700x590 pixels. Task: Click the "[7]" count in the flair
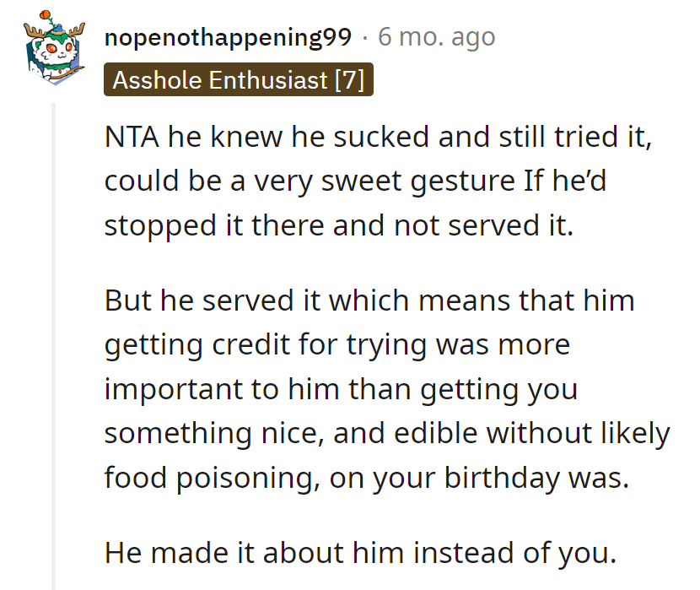point(349,80)
